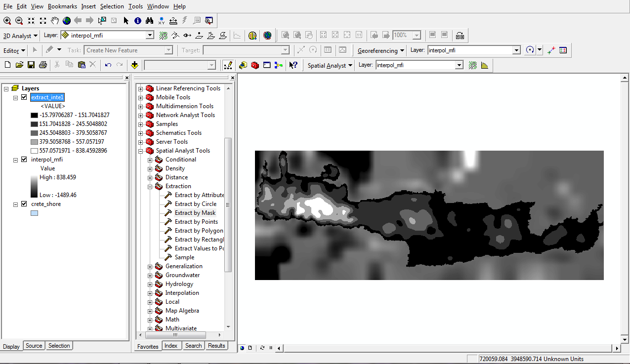Open the Editor dropdown menu

(14, 50)
